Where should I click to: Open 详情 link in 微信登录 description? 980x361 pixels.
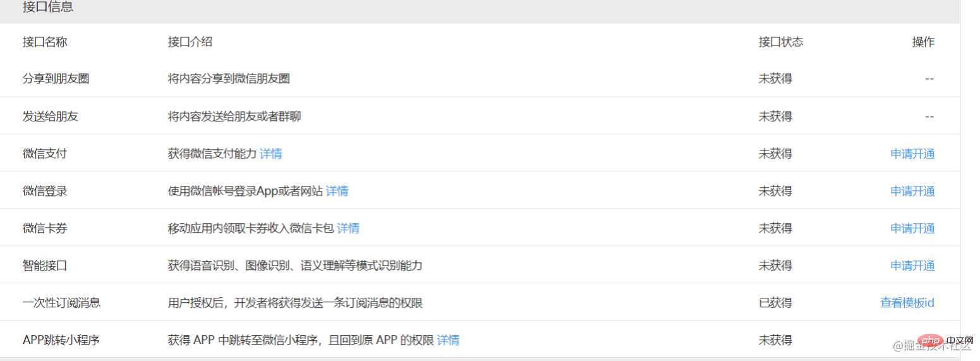(337, 191)
